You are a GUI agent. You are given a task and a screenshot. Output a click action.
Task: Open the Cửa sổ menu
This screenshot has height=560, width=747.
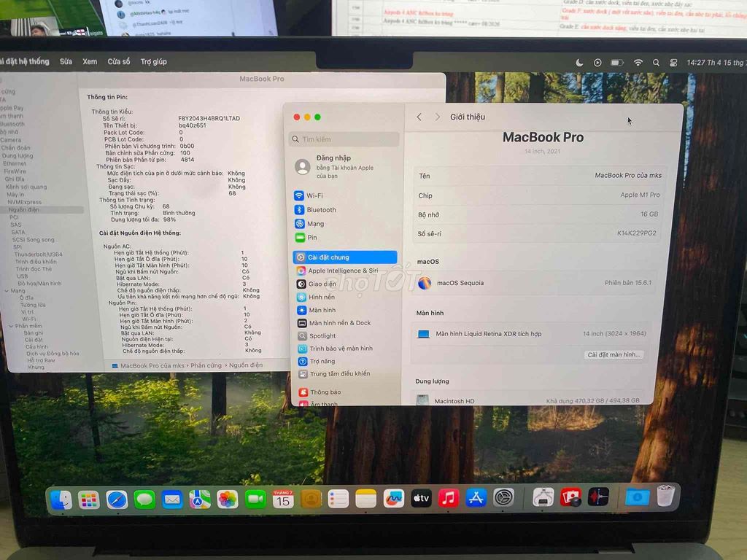119,61
